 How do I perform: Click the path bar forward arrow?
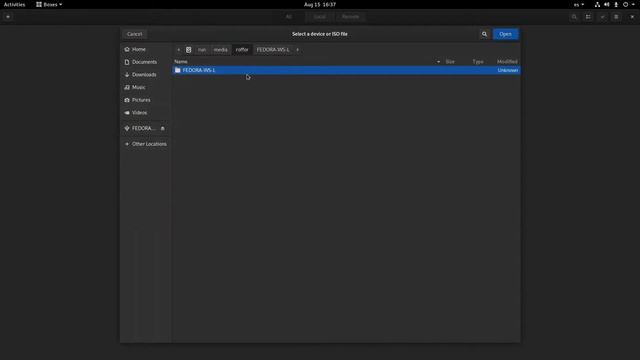[298, 50]
